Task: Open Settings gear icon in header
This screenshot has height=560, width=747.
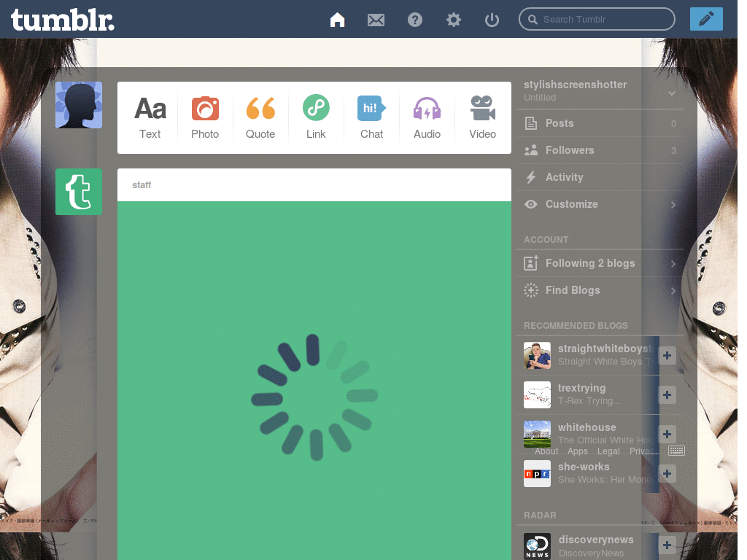Action: point(454,20)
